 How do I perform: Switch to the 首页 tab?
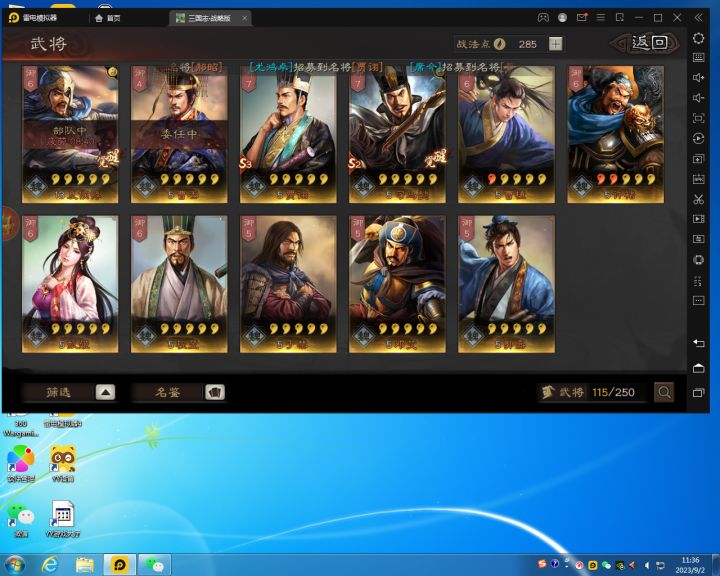pos(108,18)
